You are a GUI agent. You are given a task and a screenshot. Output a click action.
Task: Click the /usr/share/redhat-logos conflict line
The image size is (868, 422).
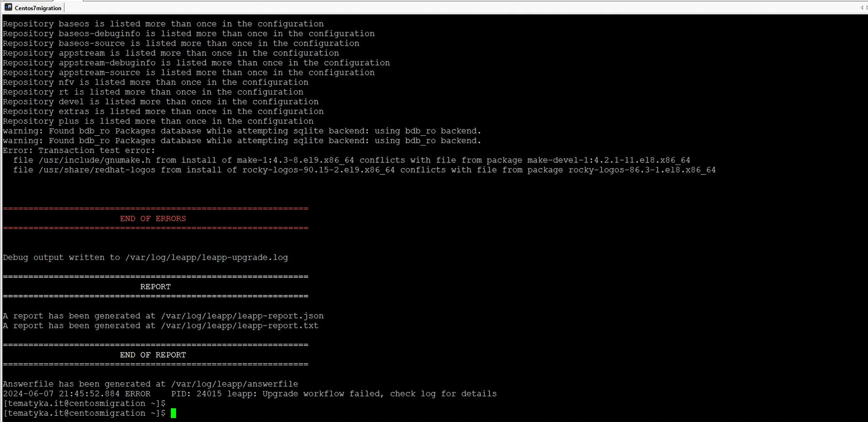tap(364, 170)
